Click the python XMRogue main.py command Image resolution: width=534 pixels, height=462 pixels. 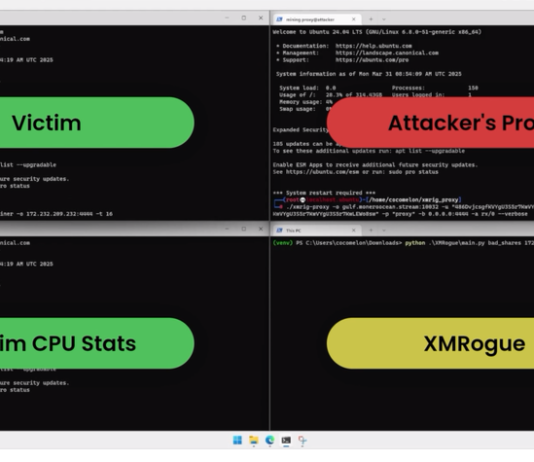[x=469, y=243]
